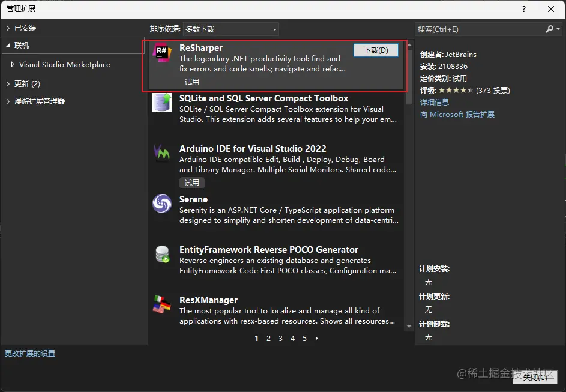
Task: Click the extension list scrollbar thumb
Action: [409, 76]
